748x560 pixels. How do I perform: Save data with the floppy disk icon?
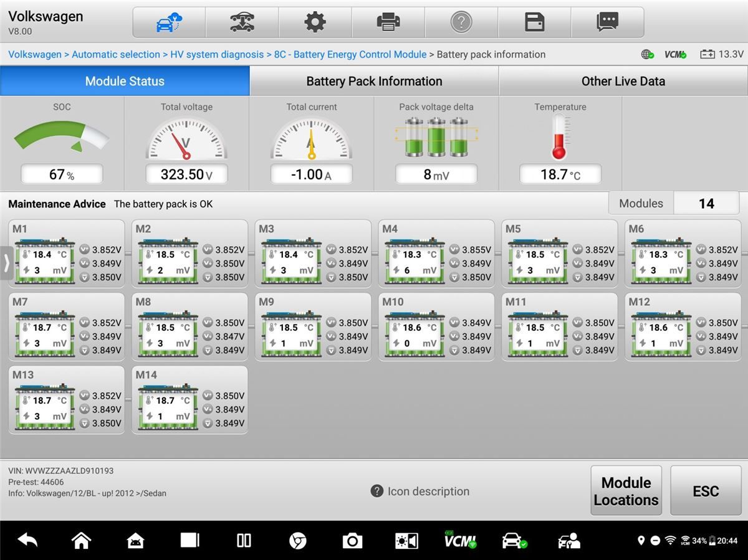tap(534, 22)
